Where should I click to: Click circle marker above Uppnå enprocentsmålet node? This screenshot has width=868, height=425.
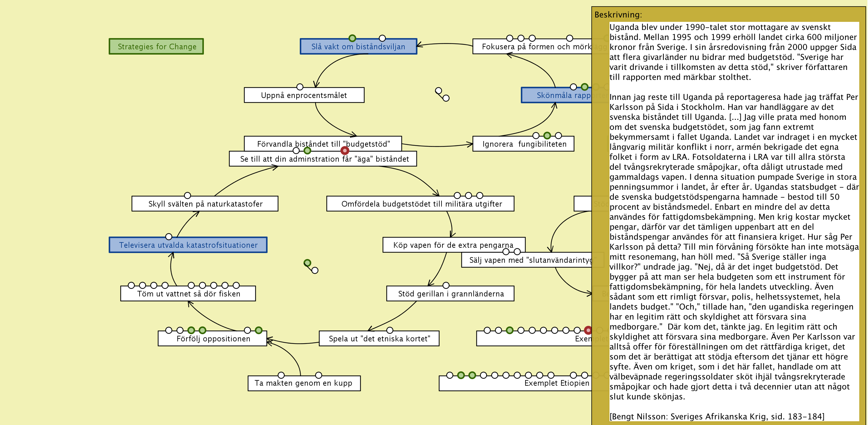pyautogui.click(x=299, y=87)
